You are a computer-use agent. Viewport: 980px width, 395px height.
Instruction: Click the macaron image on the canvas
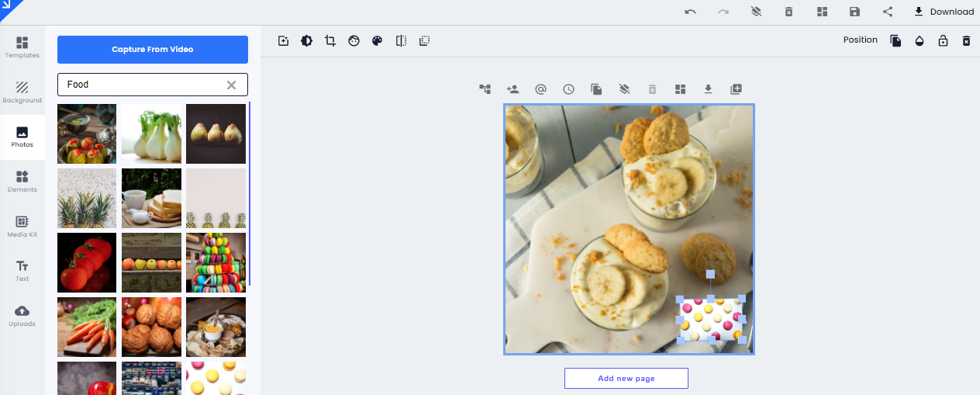[711, 320]
